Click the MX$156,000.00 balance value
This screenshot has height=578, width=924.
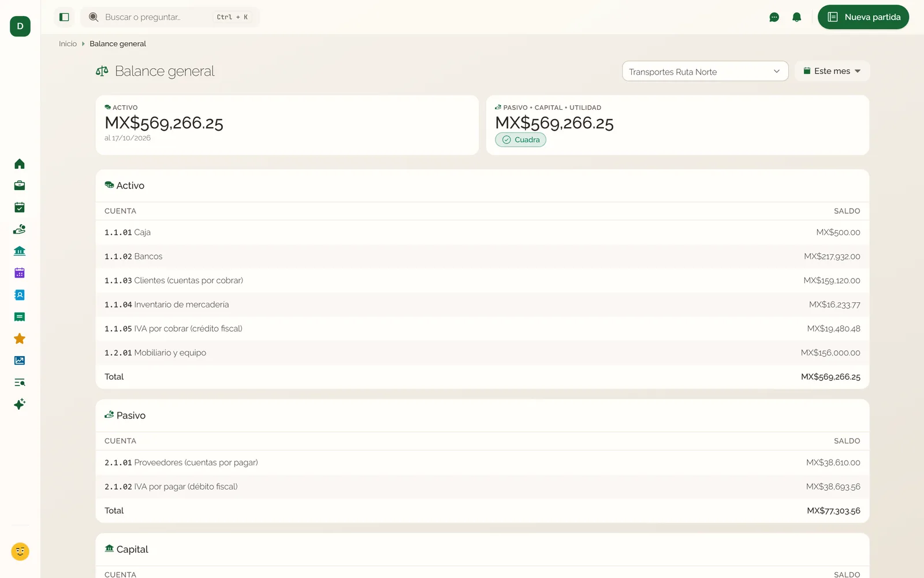(x=830, y=353)
